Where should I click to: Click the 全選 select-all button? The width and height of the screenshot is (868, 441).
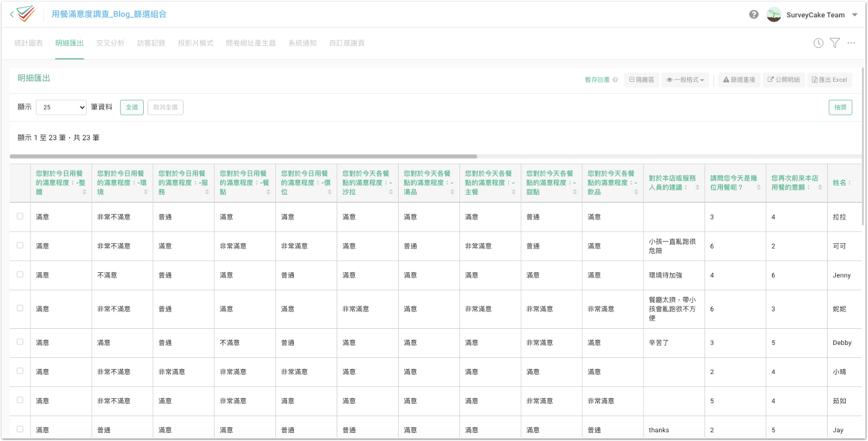pos(132,107)
